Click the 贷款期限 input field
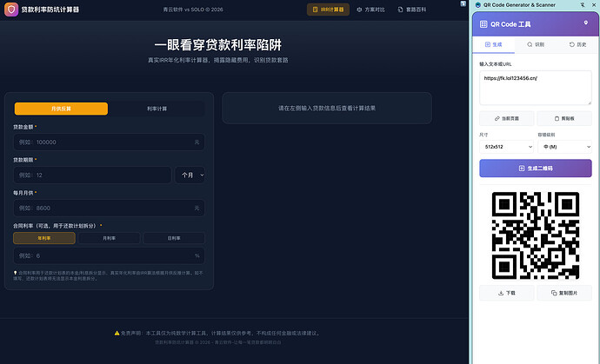 point(92,175)
